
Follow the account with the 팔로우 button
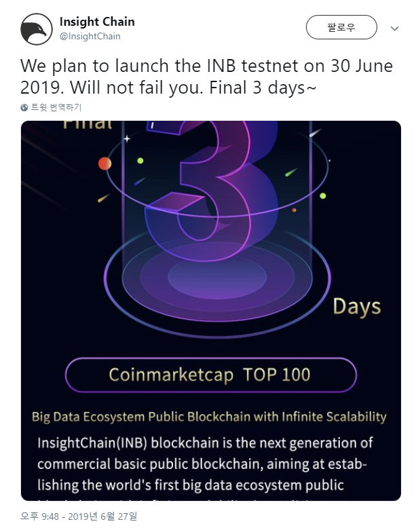(341, 27)
